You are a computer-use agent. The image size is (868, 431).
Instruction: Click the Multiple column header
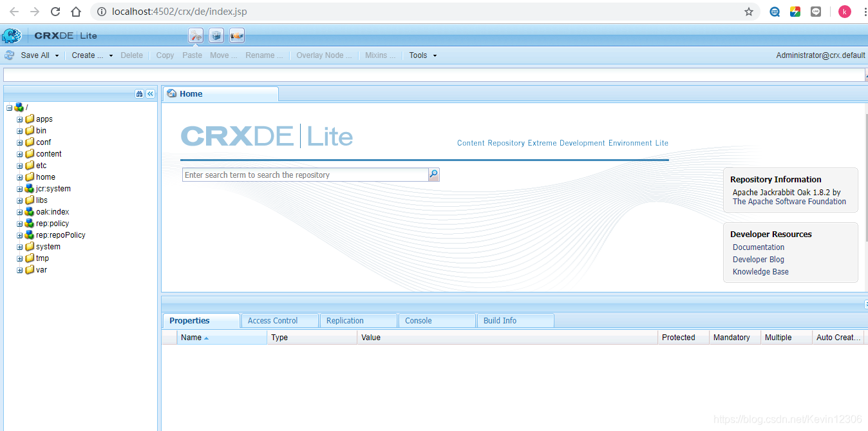point(787,338)
